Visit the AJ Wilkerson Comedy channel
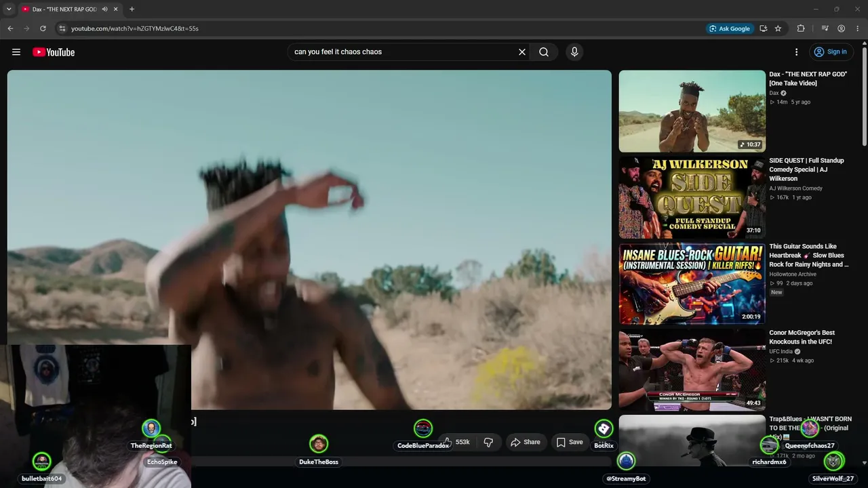The height and width of the screenshot is (488, 868). 795,188
